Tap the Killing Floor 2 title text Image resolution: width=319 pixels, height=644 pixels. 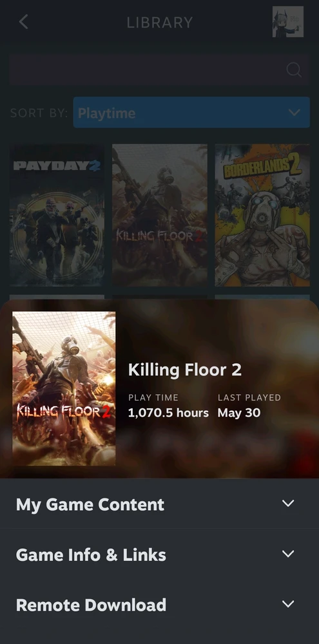pyautogui.click(x=184, y=370)
